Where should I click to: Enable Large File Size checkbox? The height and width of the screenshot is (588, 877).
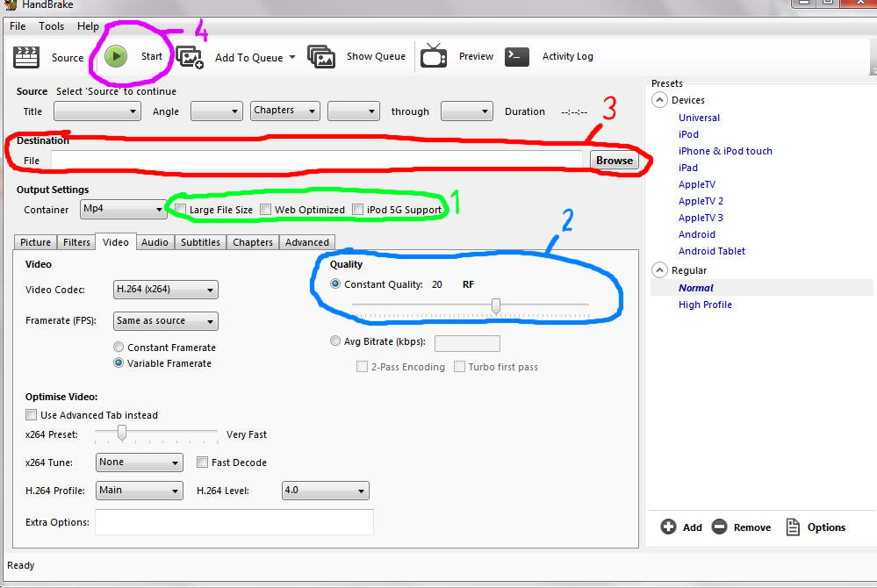point(181,209)
